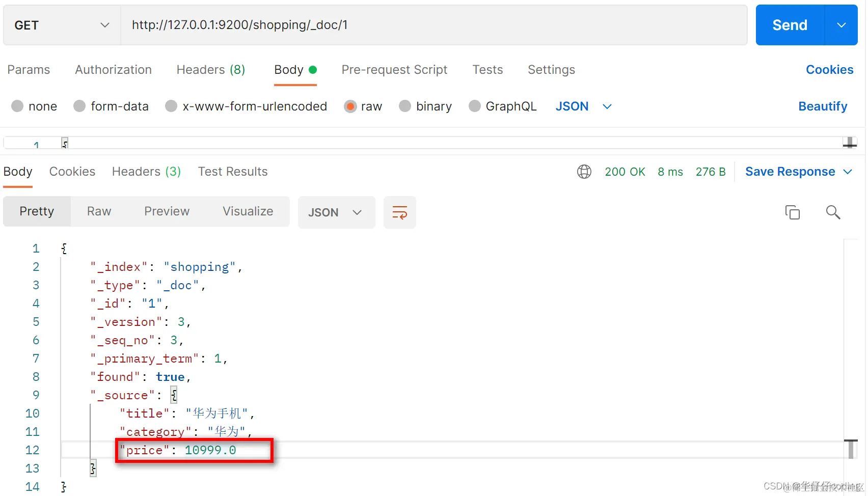Click the "_doc" value on line 3
The width and height of the screenshot is (868, 496).
(x=178, y=285)
